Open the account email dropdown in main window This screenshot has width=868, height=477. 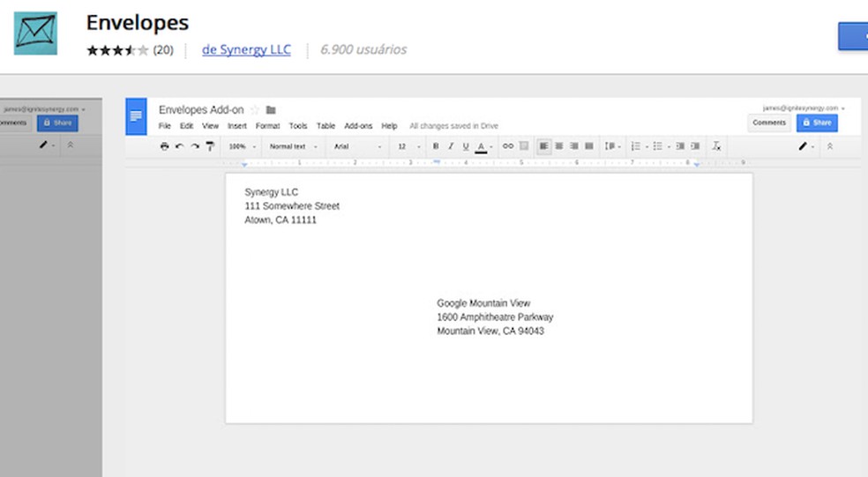tap(804, 108)
